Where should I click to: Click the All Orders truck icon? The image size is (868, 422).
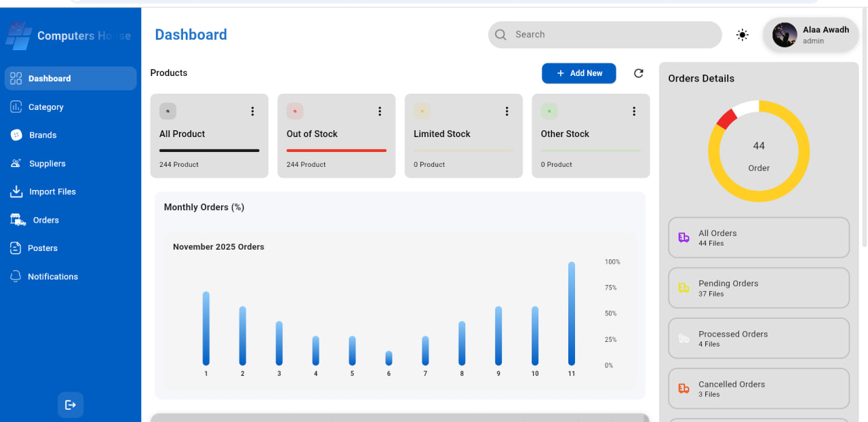(684, 237)
